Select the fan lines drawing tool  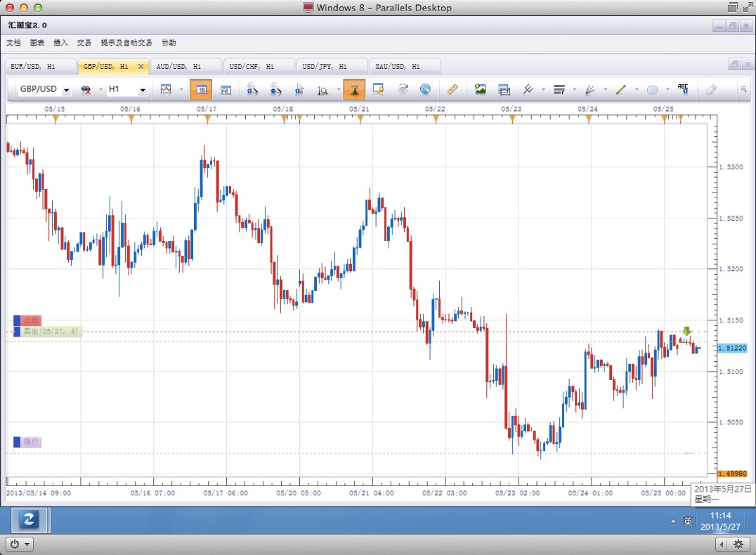click(x=590, y=90)
